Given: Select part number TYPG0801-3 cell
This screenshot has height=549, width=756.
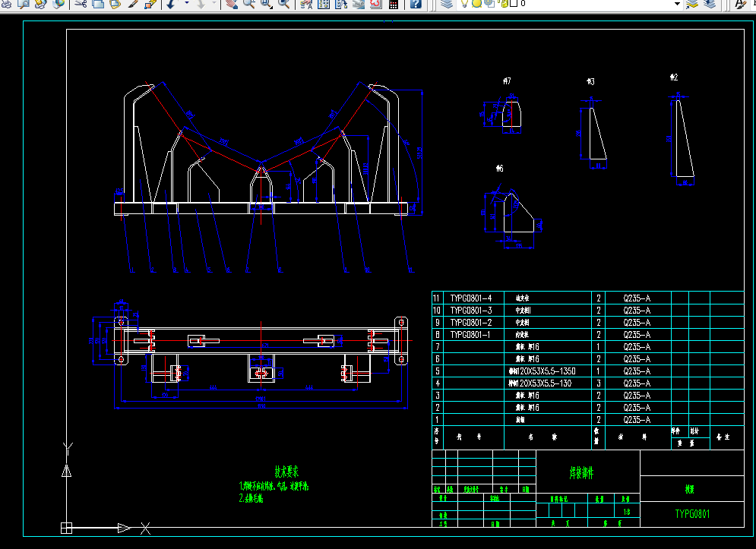Looking at the screenshot, I should coord(470,310).
